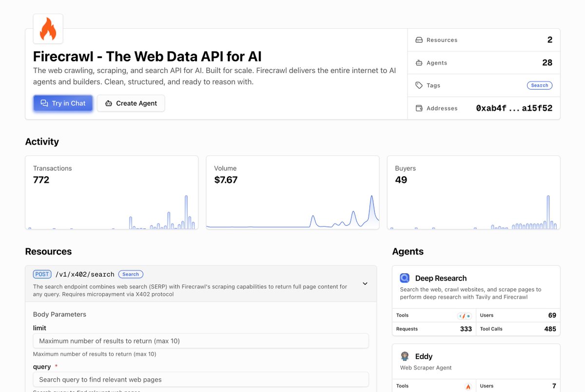
Task: Click the Resources server icon in summary panel
Action: click(419, 40)
